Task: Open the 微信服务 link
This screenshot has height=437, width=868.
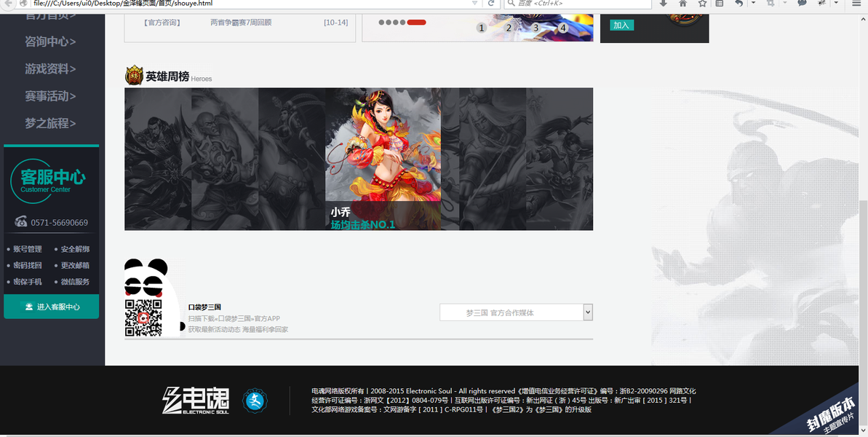Action: point(75,281)
